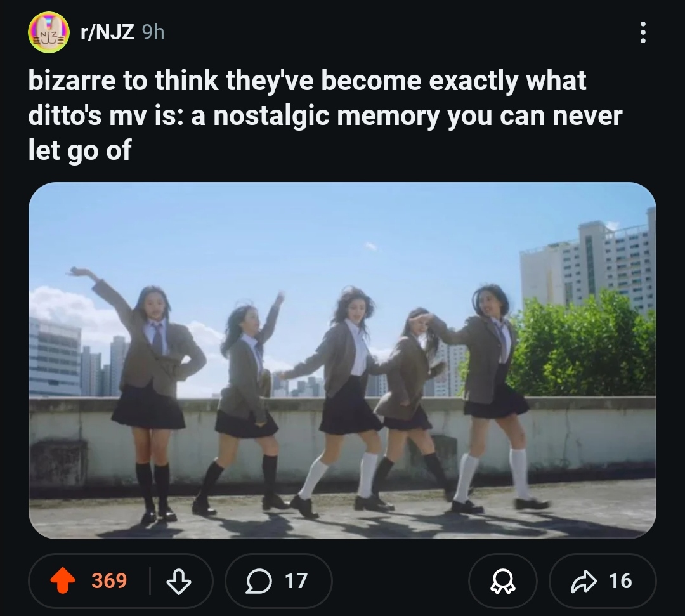685x616 pixels.
Task: Downvote the post
Action: pyautogui.click(x=179, y=581)
